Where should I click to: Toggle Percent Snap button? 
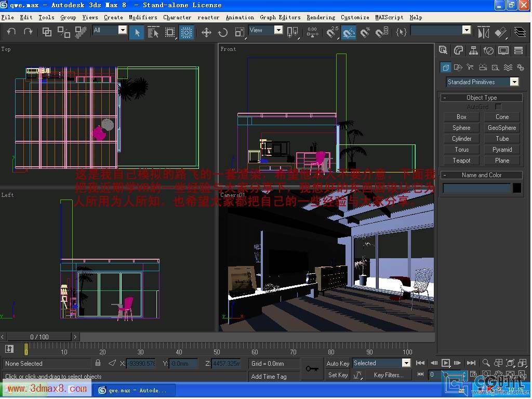pos(365,33)
